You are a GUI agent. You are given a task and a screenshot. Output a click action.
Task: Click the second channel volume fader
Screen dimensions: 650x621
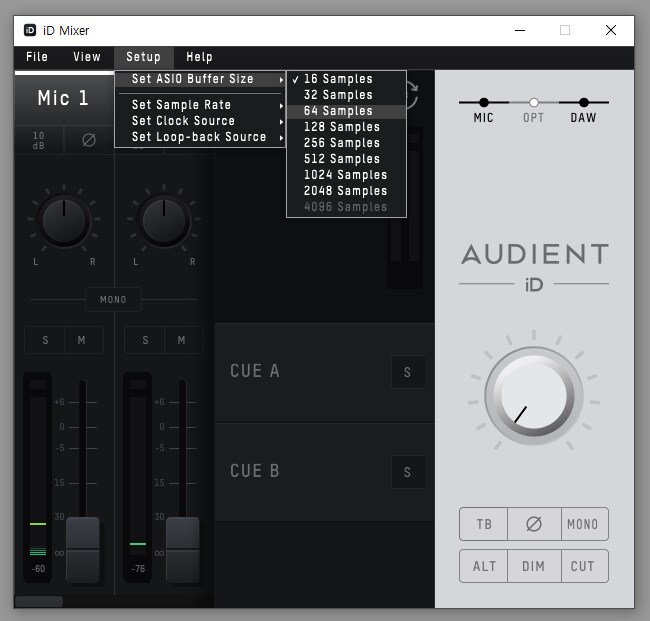pyautogui.click(x=183, y=550)
